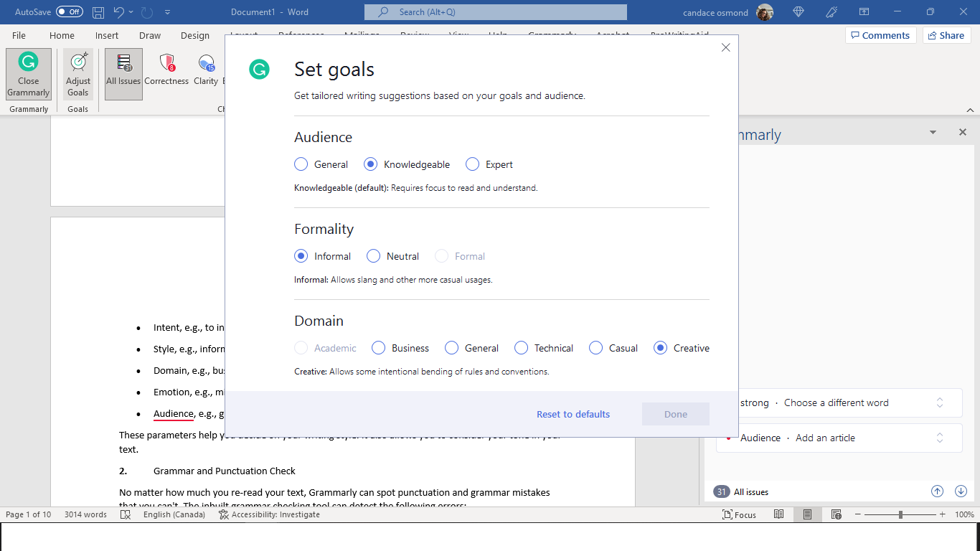
Task: Toggle the AutoSave switch
Action: click(69, 12)
